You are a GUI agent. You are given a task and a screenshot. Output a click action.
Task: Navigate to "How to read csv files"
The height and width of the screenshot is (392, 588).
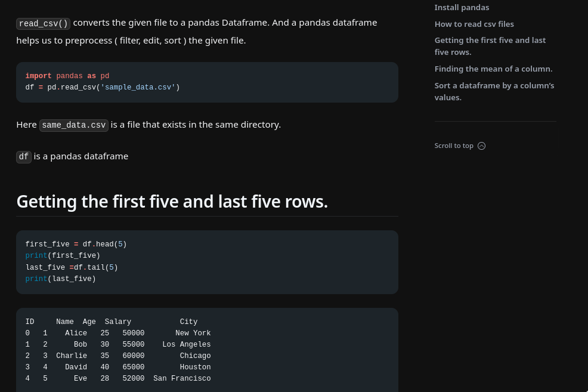click(x=474, y=24)
